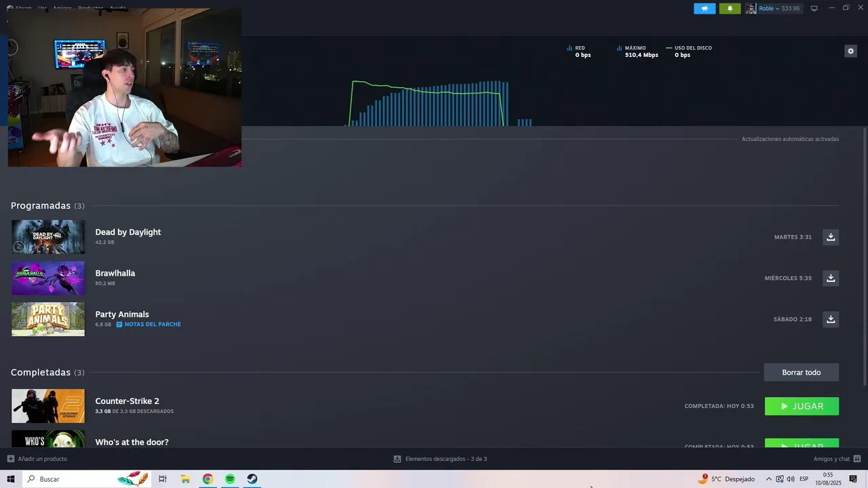Open downloads settings gear icon
Viewport: 868px width, 488px height.
point(850,51)
